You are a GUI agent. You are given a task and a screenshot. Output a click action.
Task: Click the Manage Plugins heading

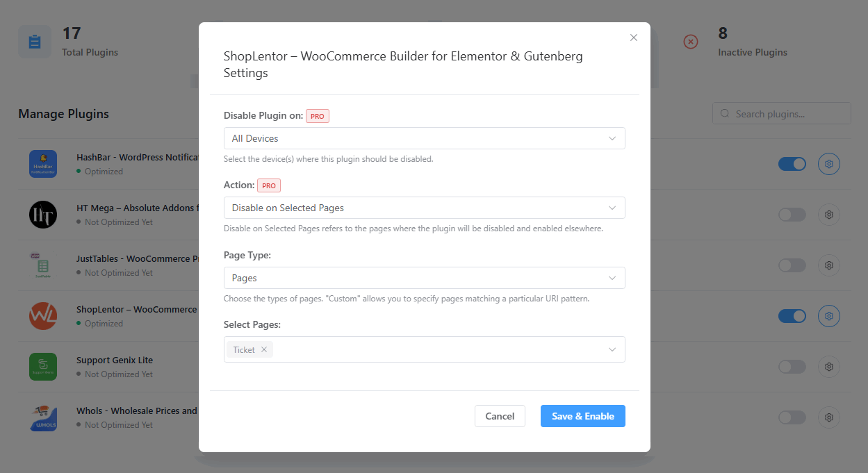coord(64,114)
